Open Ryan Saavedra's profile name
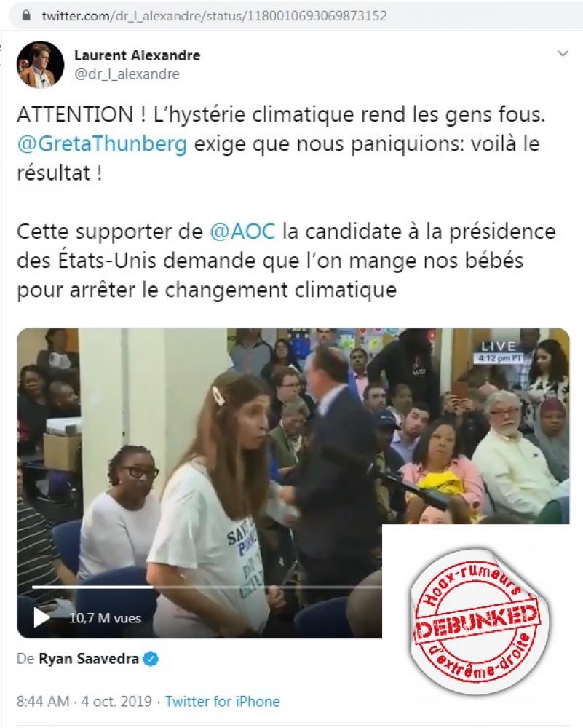 [89, 659]
